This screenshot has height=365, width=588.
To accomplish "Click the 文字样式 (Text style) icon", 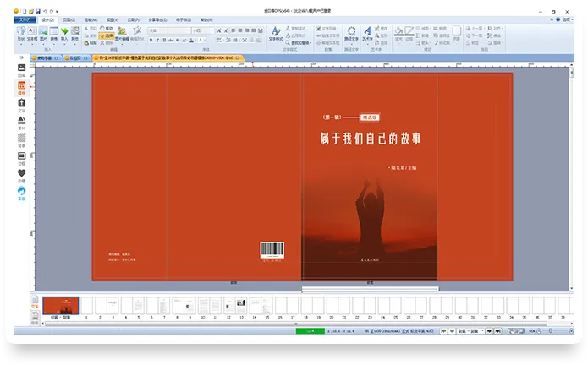I will tap(276, 33).
